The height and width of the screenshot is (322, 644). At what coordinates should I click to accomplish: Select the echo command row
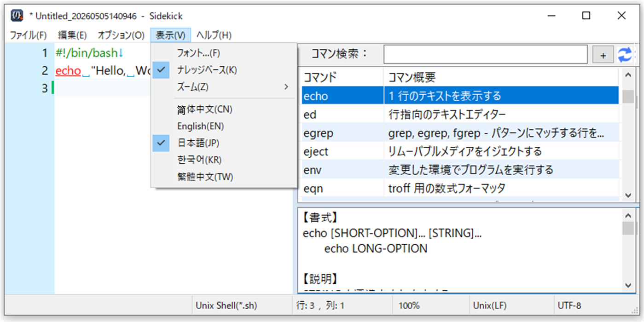[459, 96]
